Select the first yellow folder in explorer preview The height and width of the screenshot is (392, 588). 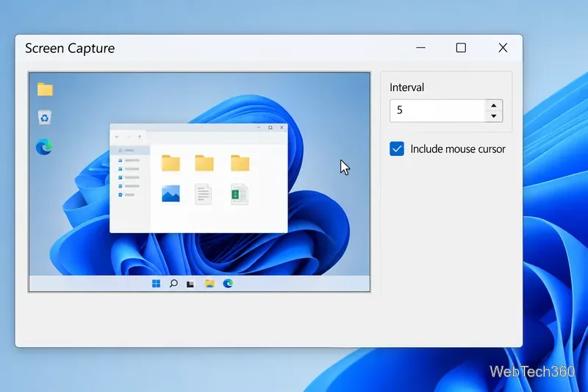(x=171, y=163)
